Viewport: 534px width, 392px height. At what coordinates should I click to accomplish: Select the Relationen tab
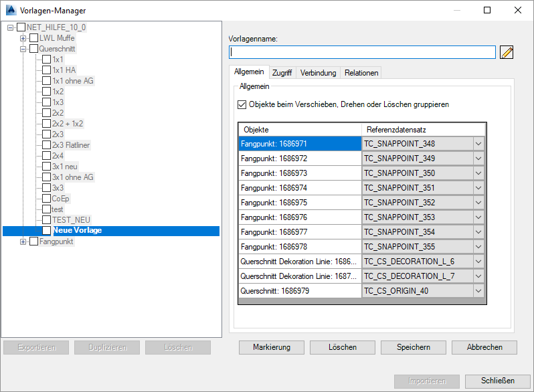point(361,73)
